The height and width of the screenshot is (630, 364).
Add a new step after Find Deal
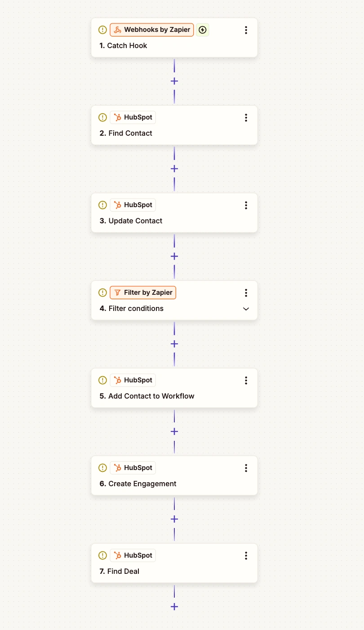174,607
